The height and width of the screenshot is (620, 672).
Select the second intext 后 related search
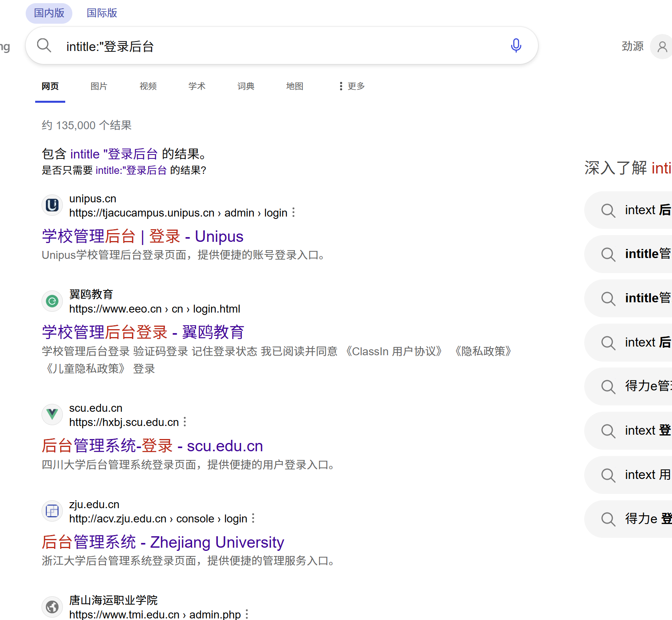point(629,343)
